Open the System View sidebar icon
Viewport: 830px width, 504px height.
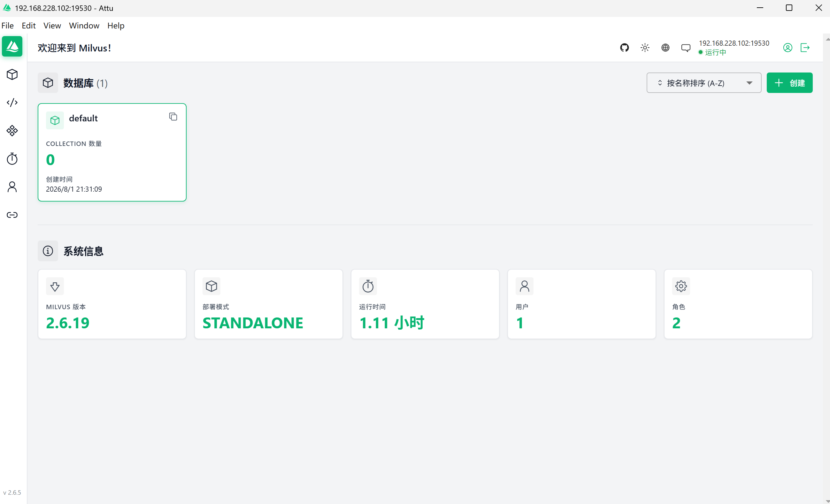click(x=12, y=131)
